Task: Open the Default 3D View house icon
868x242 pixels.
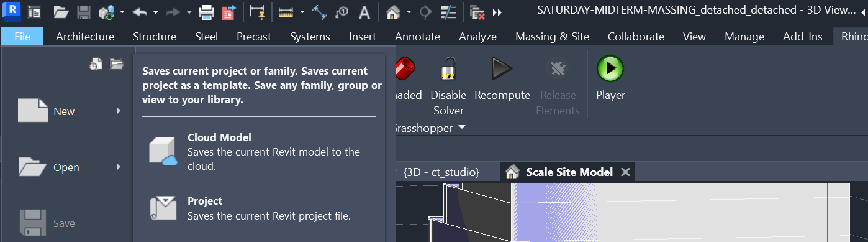Action: point(393,12)
